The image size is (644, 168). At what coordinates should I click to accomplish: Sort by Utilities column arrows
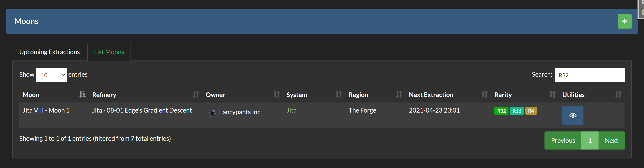point(618,94)
